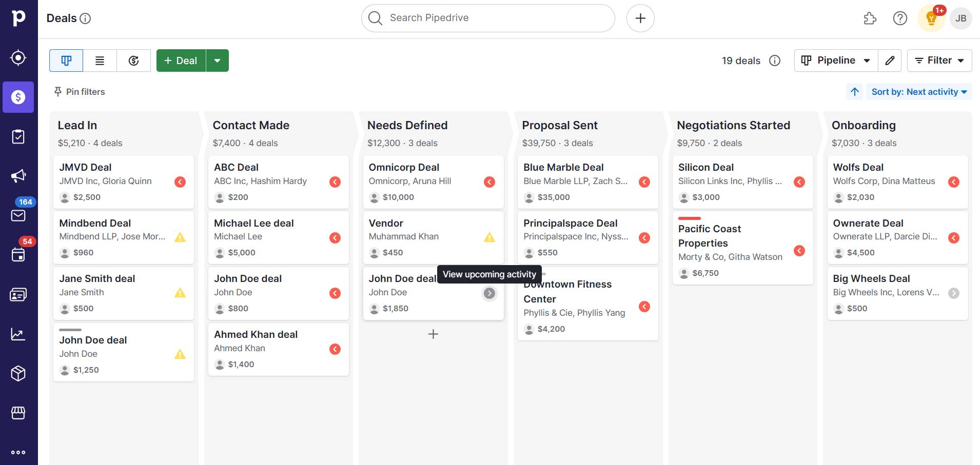Click the Search Pipedrive field
Screen dimensions: 980x465
487,18
